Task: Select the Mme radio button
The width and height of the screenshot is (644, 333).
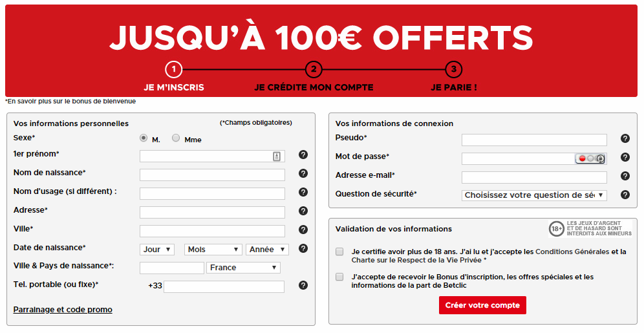Action: [x=176, y=138]
